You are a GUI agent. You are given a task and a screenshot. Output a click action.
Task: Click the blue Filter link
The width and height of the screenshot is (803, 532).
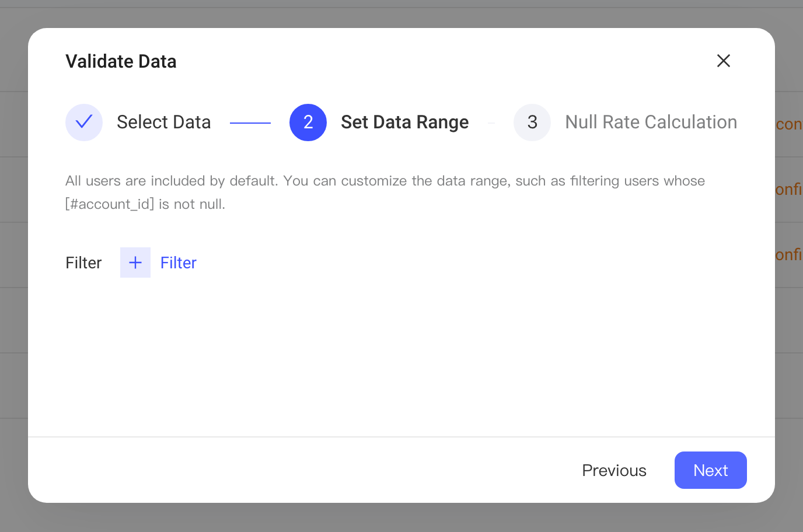179,263
